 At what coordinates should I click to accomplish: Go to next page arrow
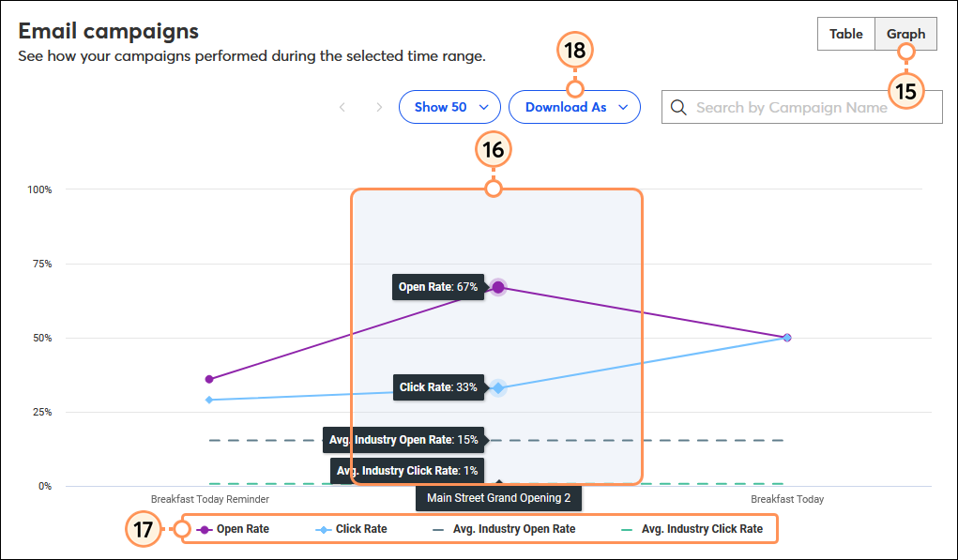click(x=379, y=108)
